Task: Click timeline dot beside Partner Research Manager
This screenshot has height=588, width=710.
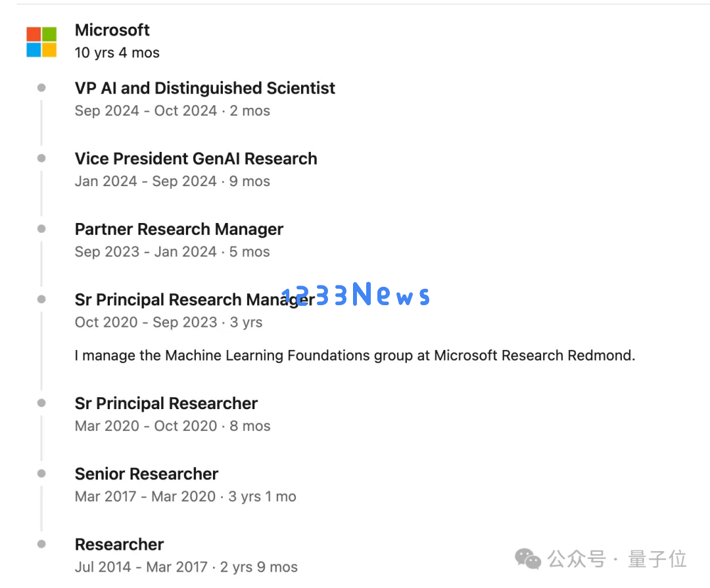Action: 41,229
